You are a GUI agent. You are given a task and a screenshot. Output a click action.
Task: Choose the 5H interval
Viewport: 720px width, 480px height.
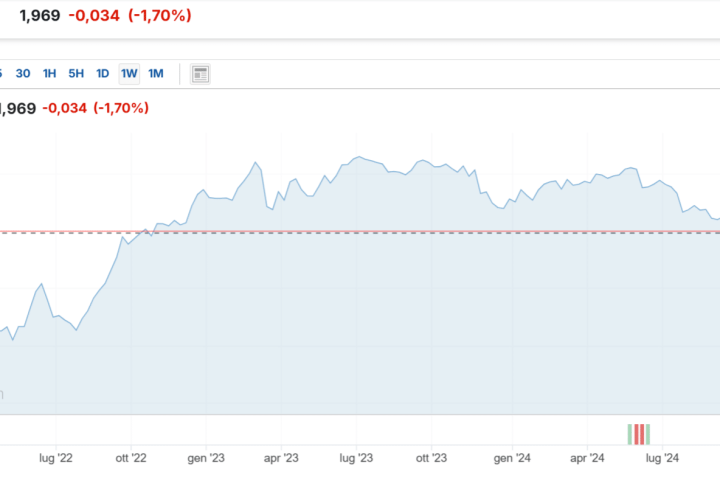click(x=76, y=74)
